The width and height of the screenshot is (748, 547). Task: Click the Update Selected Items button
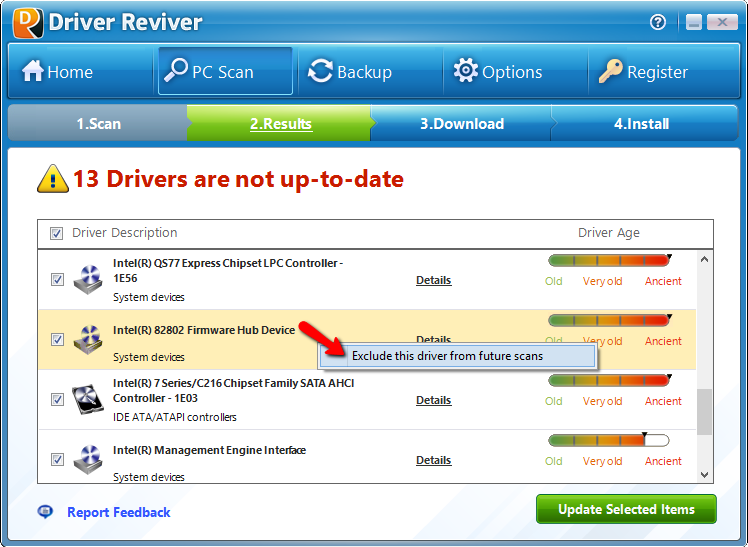pos(626,509)
